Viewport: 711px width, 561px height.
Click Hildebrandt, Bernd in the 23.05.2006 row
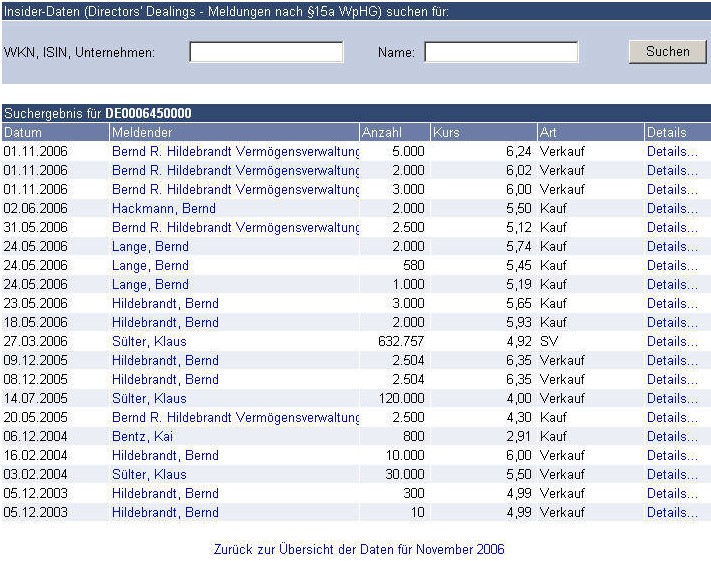[165, 304]
